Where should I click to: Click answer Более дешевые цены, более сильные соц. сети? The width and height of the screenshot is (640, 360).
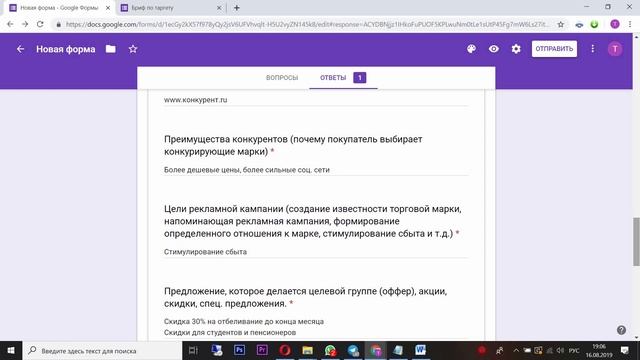[x=247, y=170]
